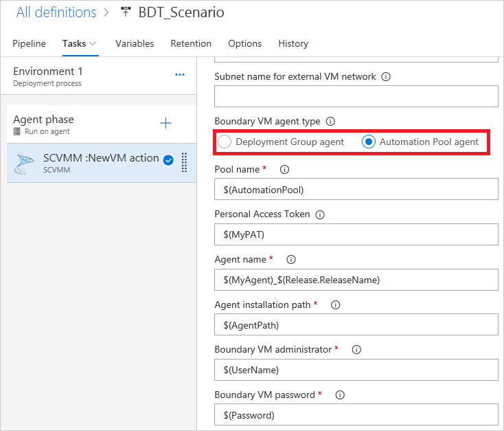Click info icon next to Agent name
Viewport: 504px width, 431px height.
tap(291, 259)
